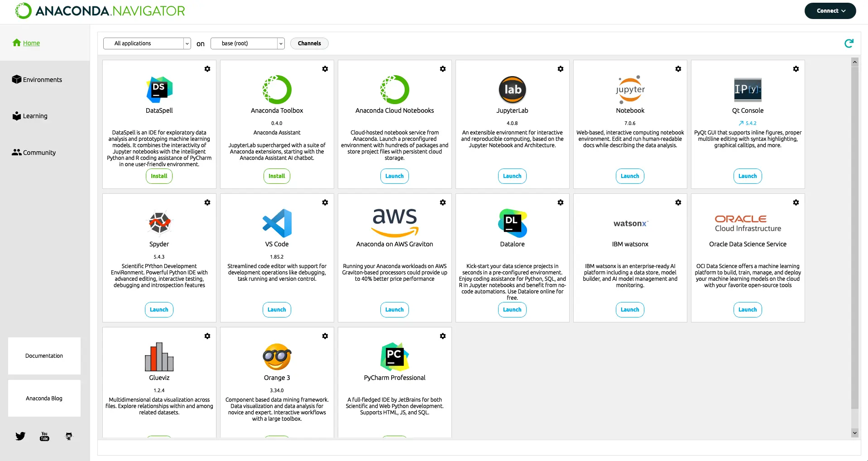Launch Jupyter Notebook
Viewport: 868px width, 461px height.
point(630,176)
